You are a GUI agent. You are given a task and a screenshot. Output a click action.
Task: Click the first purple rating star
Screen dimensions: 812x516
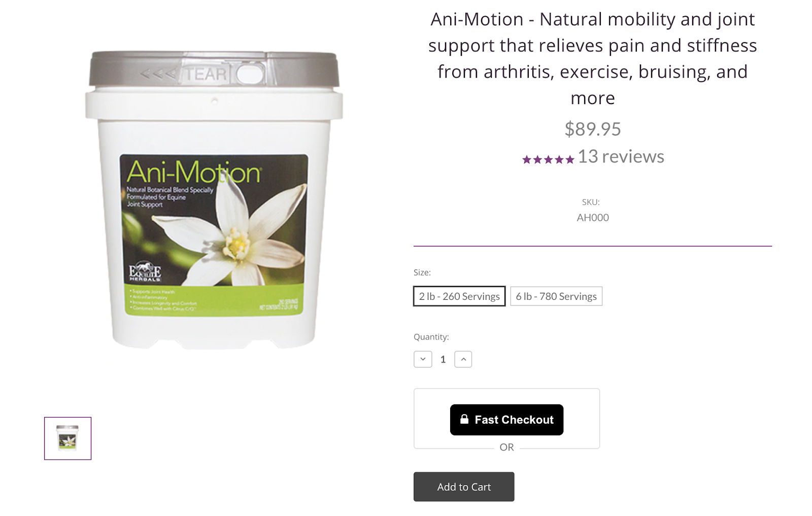pos(527,160)
